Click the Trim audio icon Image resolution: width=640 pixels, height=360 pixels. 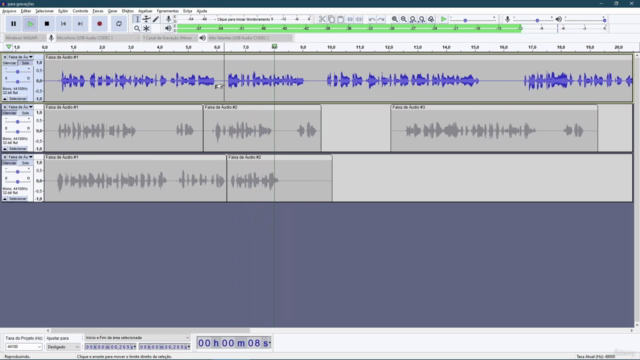[350, 19]
